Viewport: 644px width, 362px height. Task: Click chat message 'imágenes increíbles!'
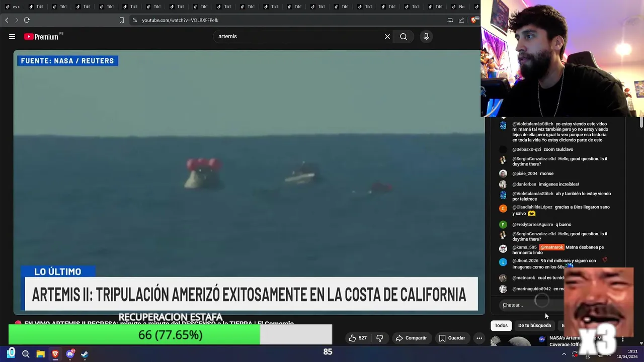pyautogui.click(x=558, y=184)
